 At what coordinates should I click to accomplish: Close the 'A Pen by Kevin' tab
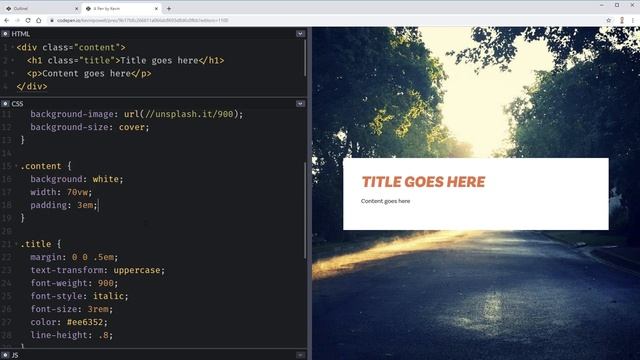click(156, 8)
